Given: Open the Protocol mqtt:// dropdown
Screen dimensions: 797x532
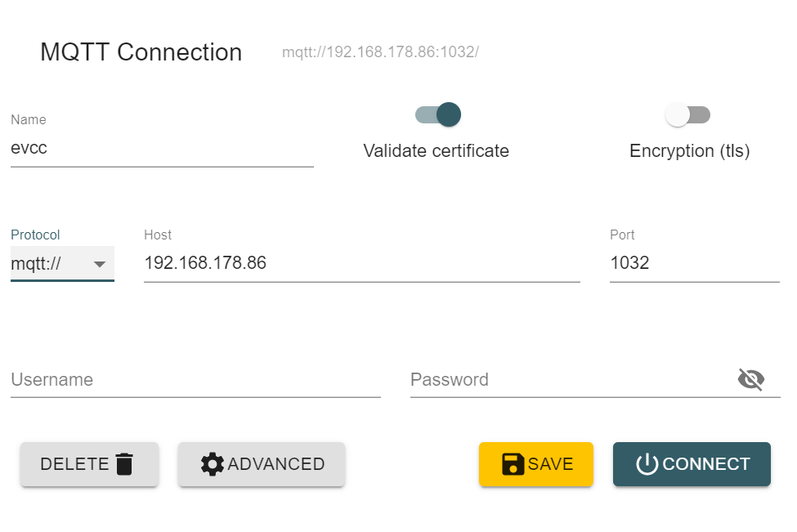Looking at the screenshot, I should (49, 263).
